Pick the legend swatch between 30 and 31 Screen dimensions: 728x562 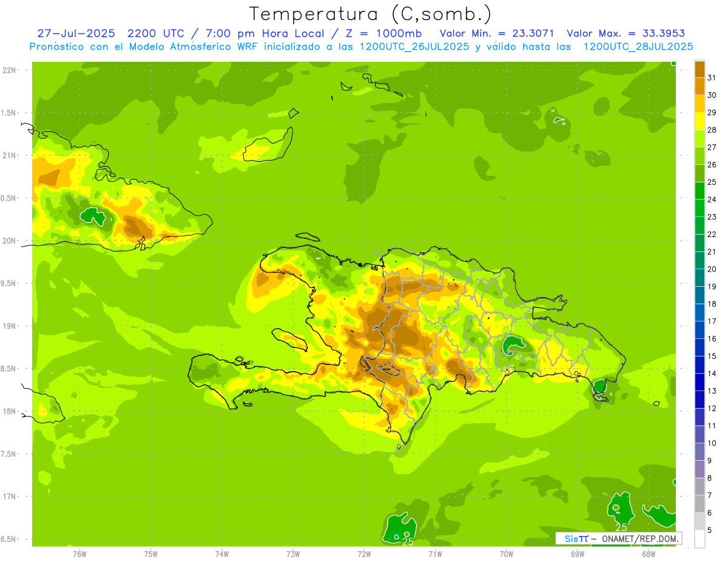[699, 86]
